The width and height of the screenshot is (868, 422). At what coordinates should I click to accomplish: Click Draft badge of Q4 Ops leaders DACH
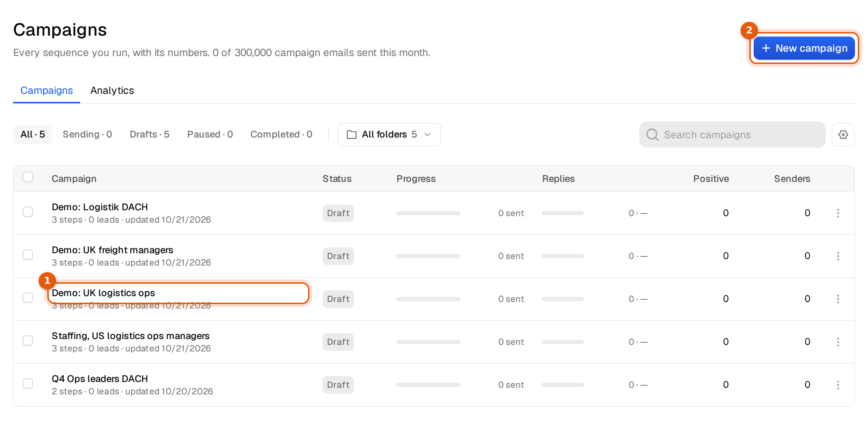tap(338, 385)
